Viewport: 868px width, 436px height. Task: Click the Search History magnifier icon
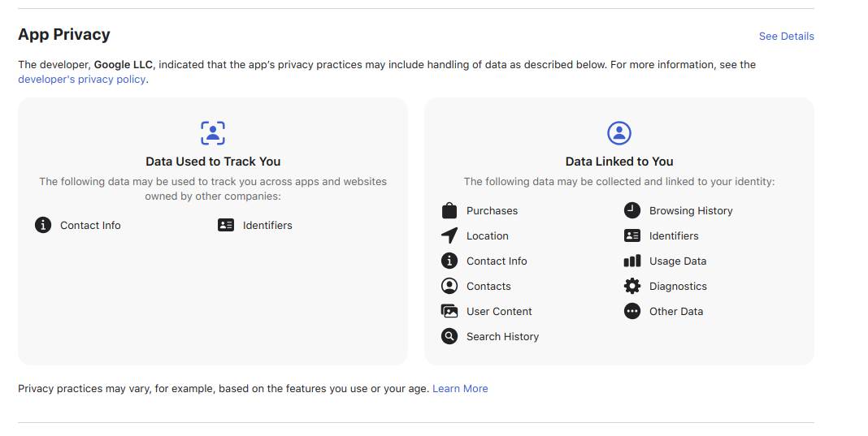tap(449, 336)
